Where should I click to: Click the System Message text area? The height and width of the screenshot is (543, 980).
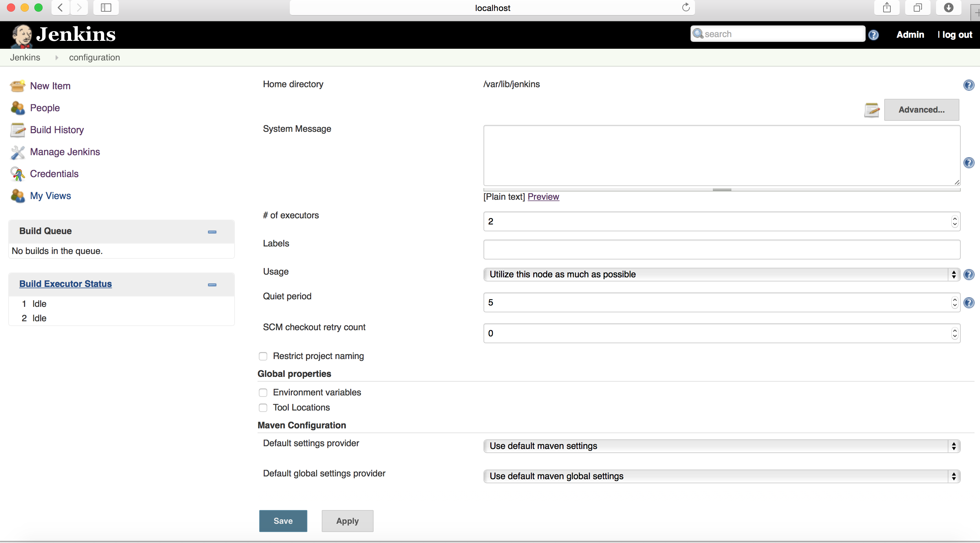click(722, 156)
